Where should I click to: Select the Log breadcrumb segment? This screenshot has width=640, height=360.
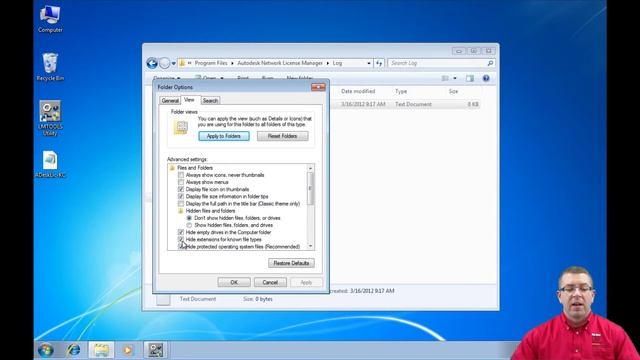(337, 63)
